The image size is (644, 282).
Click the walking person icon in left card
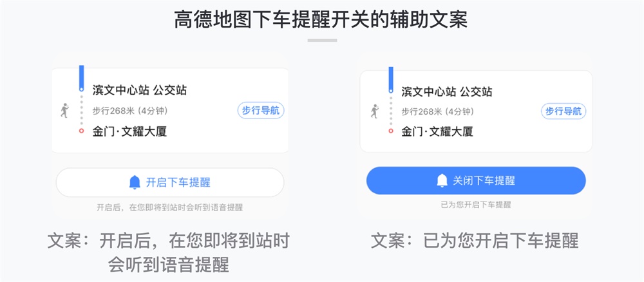coord(64,111)
